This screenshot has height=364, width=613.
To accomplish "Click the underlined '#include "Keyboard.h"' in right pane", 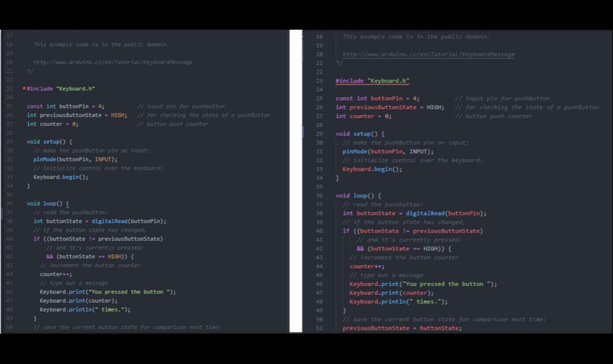I will [x=372, y=81].
